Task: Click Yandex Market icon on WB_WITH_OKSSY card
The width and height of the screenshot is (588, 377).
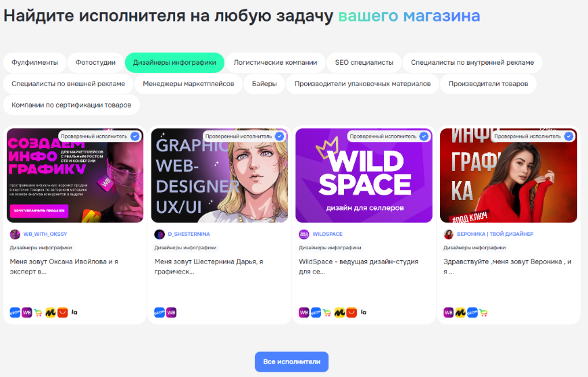Action: [x=50, y=312]
